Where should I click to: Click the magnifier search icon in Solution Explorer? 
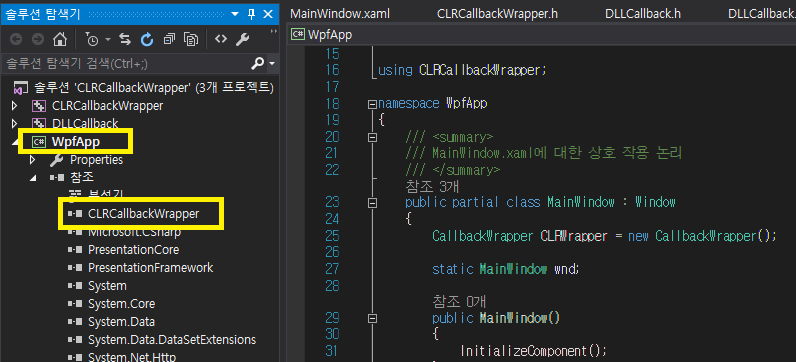point(258,63)
